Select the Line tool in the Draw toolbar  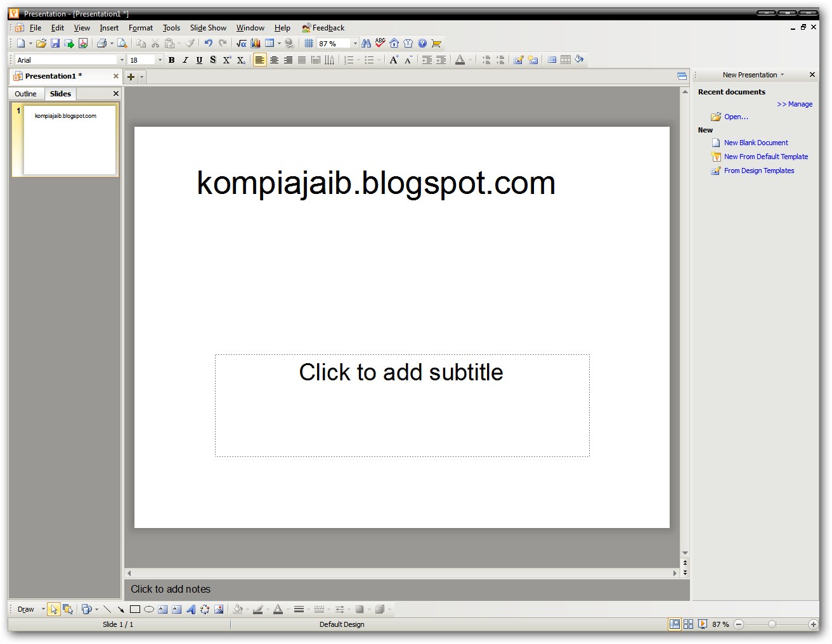(x=107, y=609)
